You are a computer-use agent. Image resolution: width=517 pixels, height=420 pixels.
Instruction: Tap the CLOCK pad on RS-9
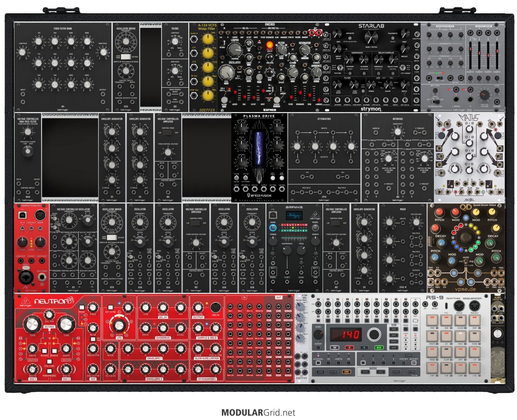point(461,321)
